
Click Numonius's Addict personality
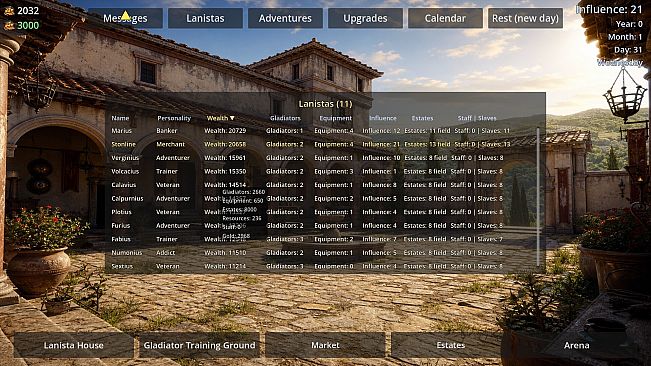(166, 253)
